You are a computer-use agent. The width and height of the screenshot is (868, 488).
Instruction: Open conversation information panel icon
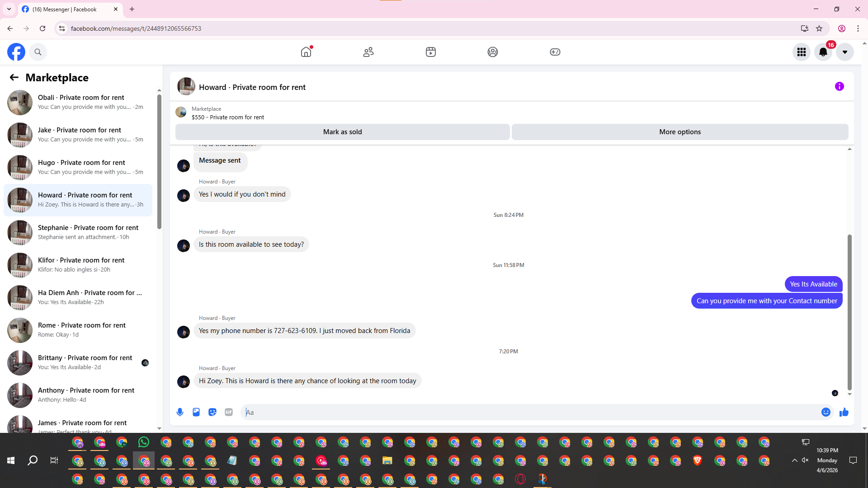point(840,86)
